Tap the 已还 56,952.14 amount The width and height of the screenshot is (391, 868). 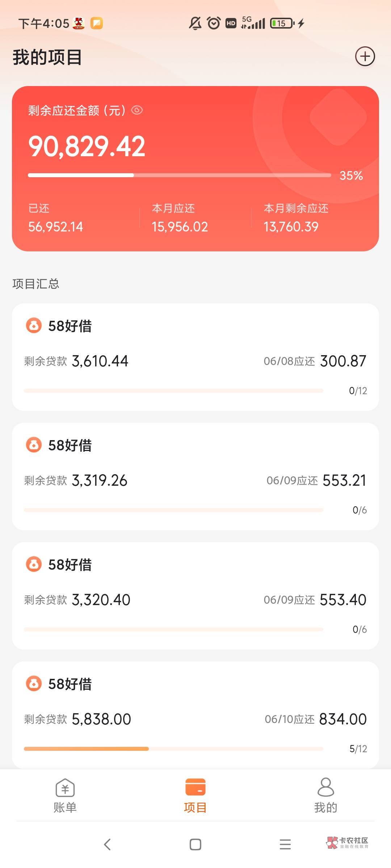pyautogui.click(x=56, y=227)
